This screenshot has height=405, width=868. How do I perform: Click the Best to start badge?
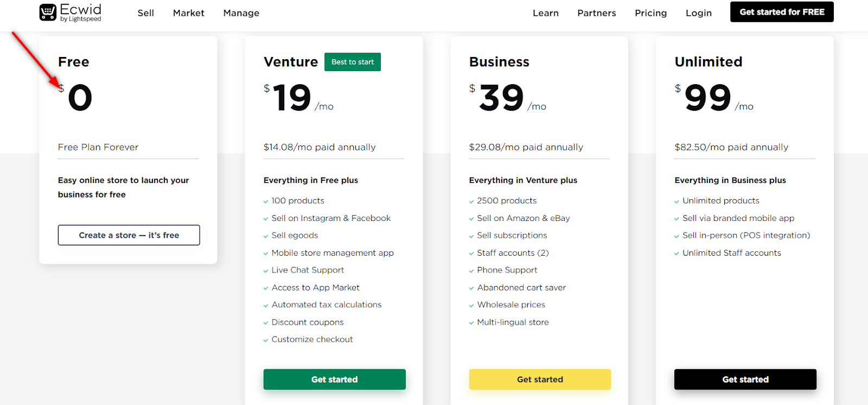[352, 61]
